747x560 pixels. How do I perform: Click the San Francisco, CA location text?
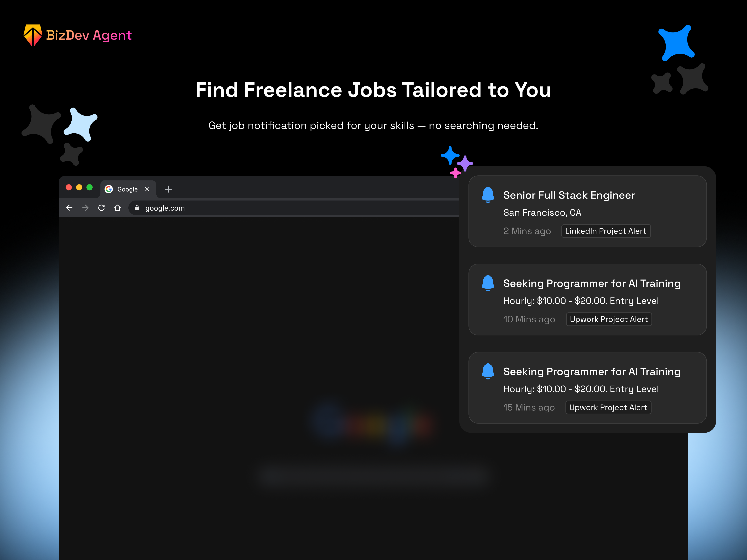[x=542, y=213]
